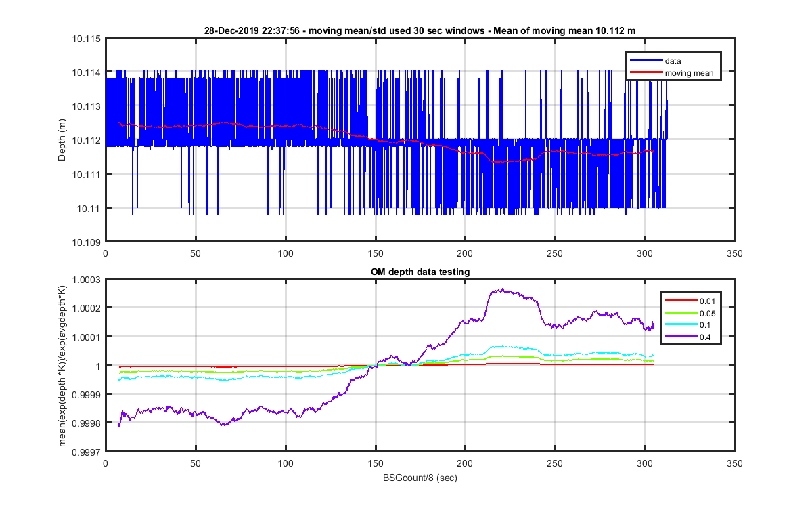
Task: Select the '0.05' legend entry
Action: 708,313
